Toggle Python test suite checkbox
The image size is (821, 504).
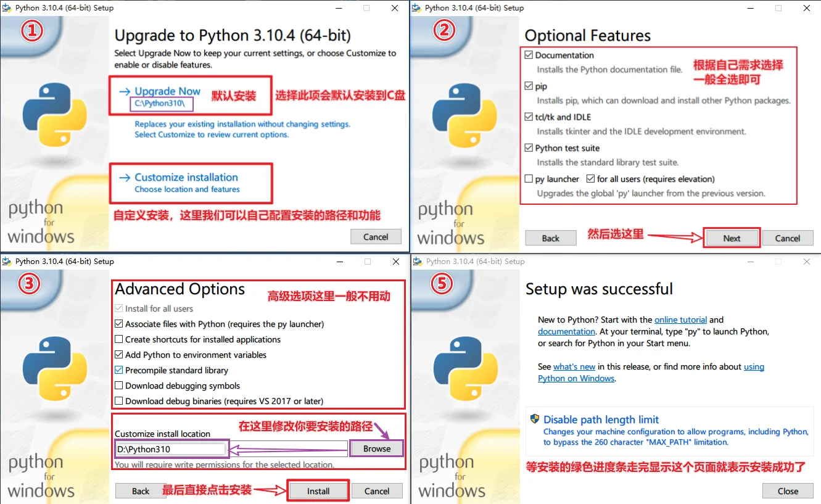tap(529, 148)
